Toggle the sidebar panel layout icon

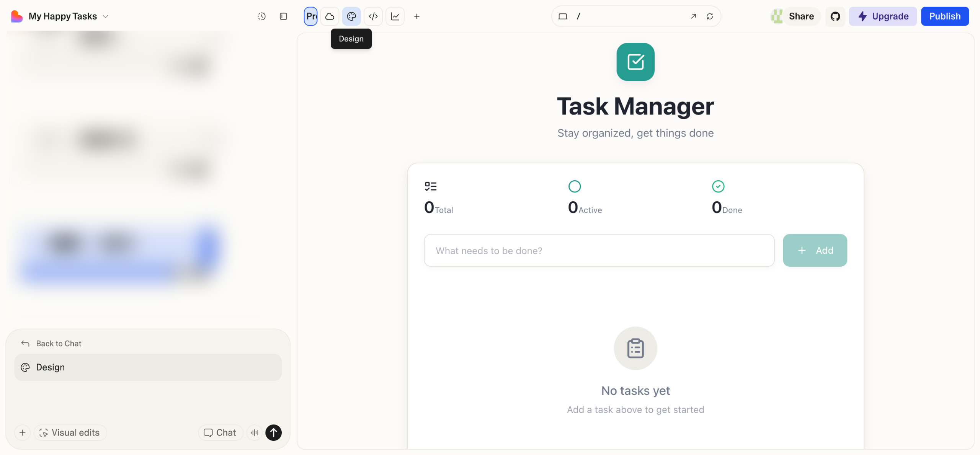(x=283, y=16)
